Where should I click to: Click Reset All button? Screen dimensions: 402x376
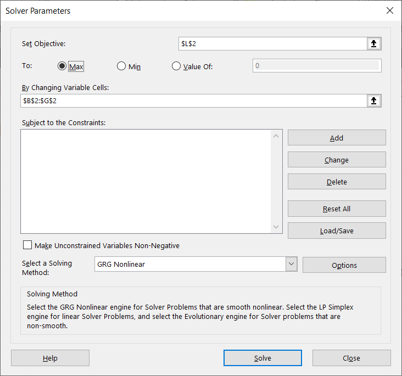click(337, 209)
